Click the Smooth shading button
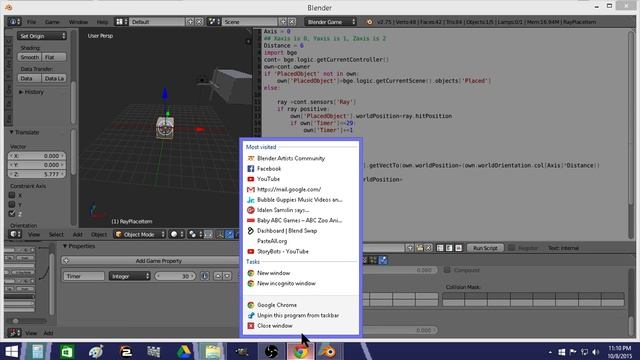 29,57
